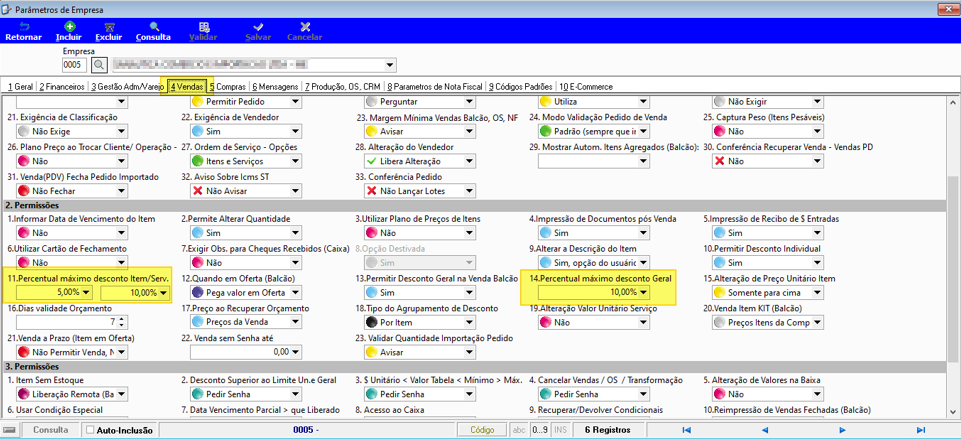Viewport: 961px width, 439px height.
Task: Open Modo Validação Pedido de Venda dropdown
Action: [643, 131]
